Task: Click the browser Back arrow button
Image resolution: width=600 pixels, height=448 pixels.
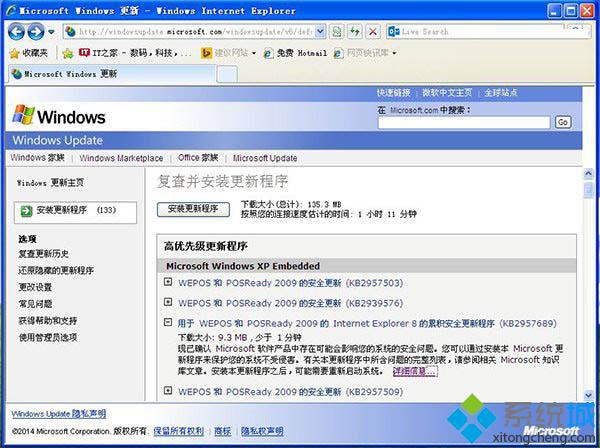Action: [16, 31]
